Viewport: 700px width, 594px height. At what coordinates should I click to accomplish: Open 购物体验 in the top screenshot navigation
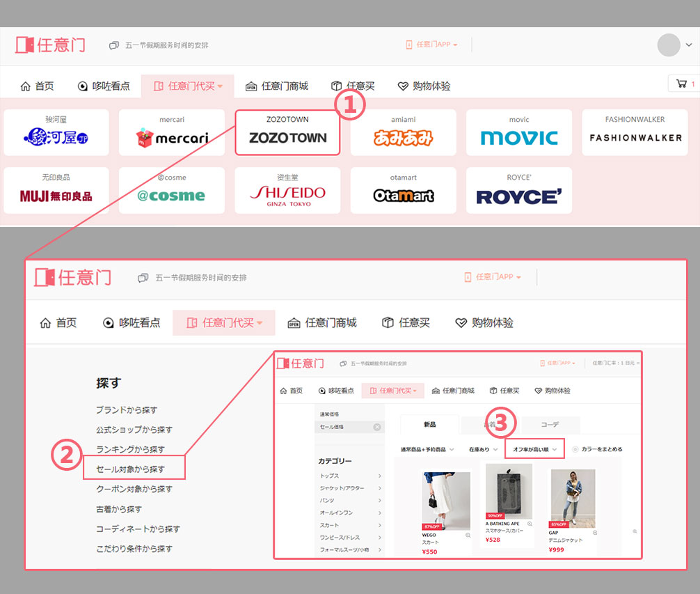point(424,86)
